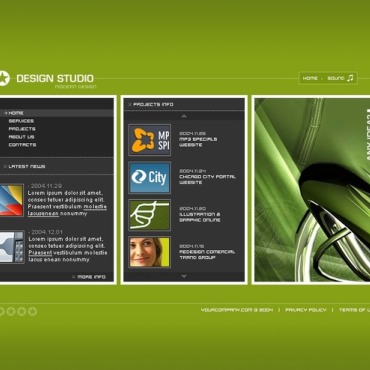370x370 pixels.
Task: Expand projects list with down arrow
Action: (x=184, y=276)
